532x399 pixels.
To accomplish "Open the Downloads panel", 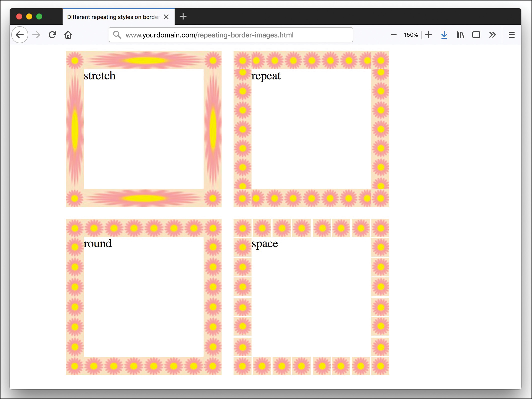I will point(444,35).
